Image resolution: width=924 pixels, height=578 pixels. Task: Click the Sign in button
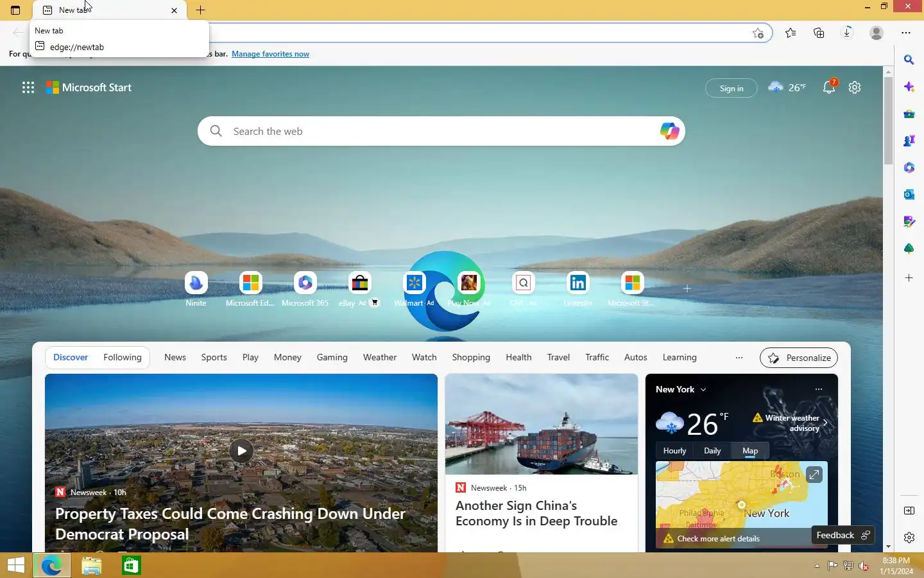coord(732,88)
